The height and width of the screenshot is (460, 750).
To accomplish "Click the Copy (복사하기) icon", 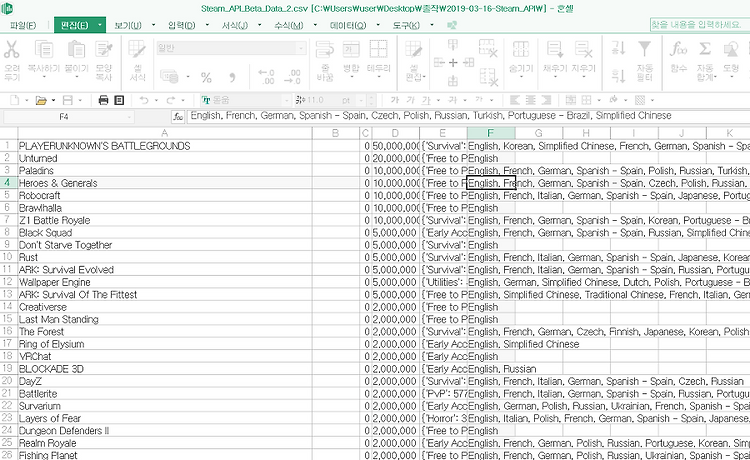I will (44, 49).
